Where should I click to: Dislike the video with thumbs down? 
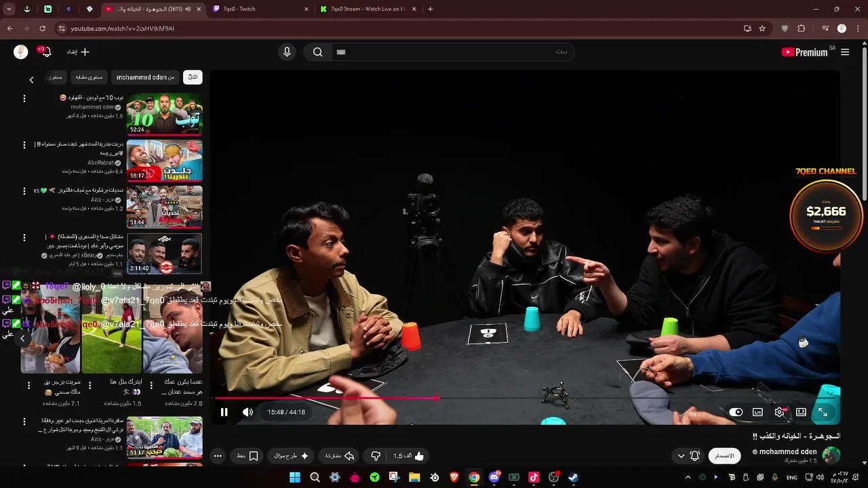376,456
